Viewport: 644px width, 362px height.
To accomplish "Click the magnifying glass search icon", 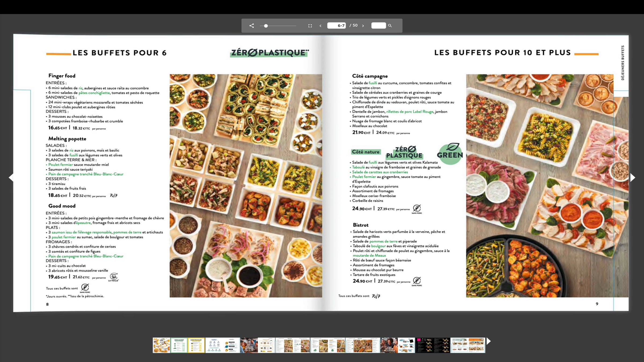I will 390,26.
